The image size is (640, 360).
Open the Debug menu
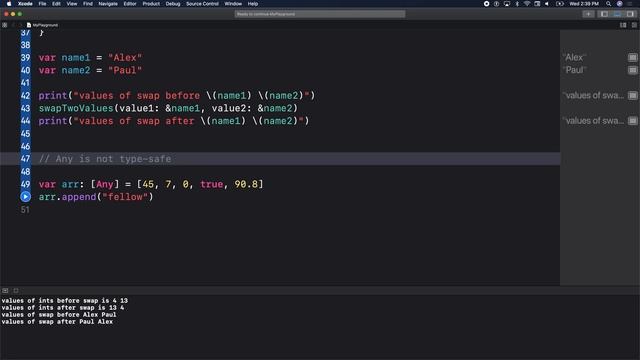click(x=173, y=4)
